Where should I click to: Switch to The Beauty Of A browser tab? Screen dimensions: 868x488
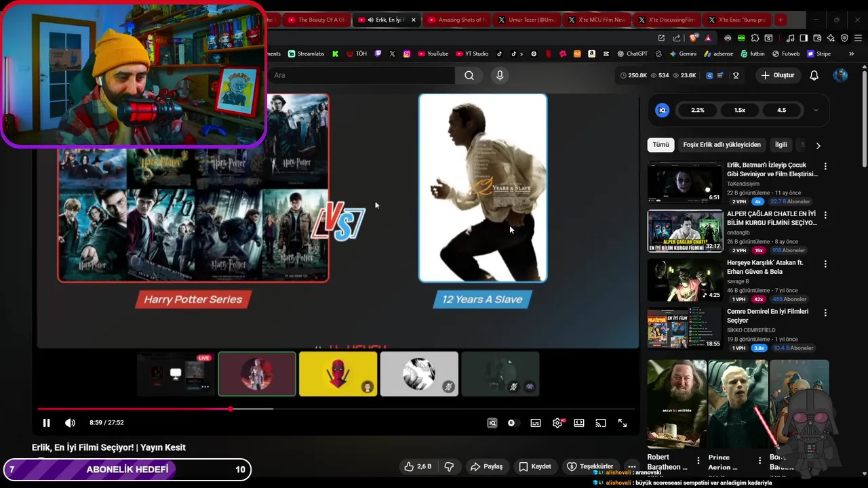(x=315, y=20)
